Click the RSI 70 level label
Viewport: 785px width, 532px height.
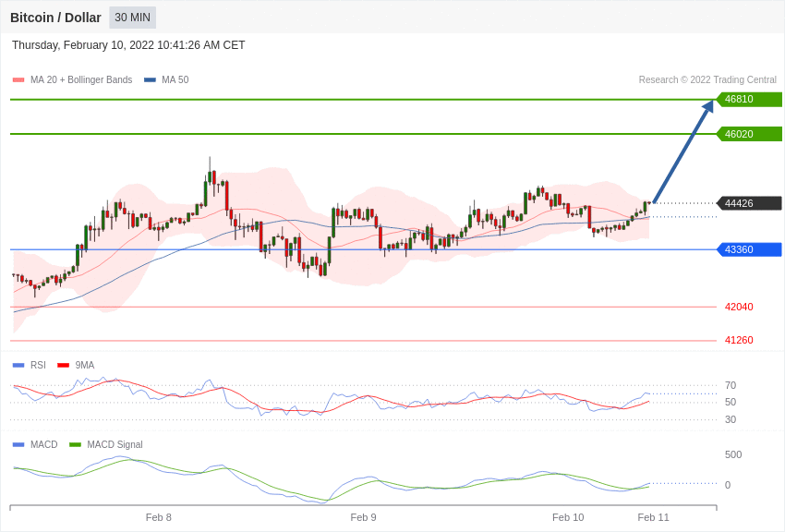731,385
